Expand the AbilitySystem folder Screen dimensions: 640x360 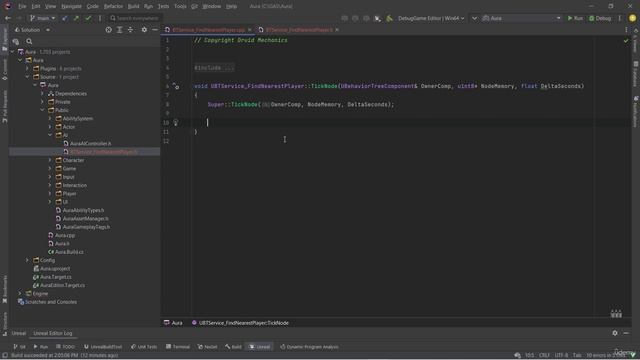[x=50, y=118]
